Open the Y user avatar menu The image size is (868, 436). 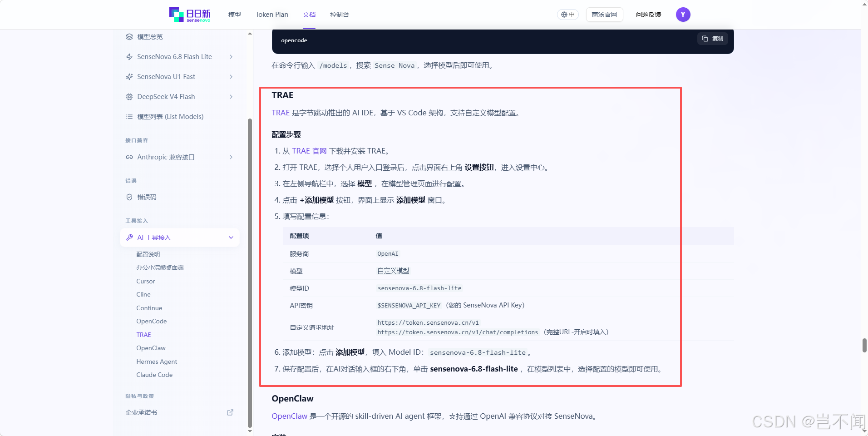pos(683,15)
